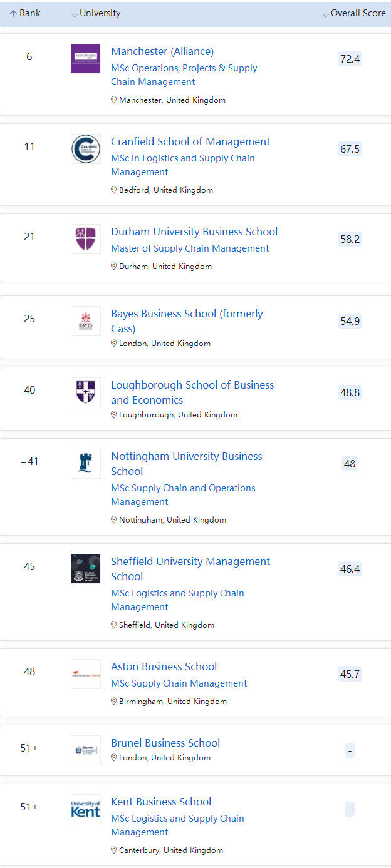This screenshot has height=868, width=391.
Task: Click the University of Kent logo
Action: [86, 809]
